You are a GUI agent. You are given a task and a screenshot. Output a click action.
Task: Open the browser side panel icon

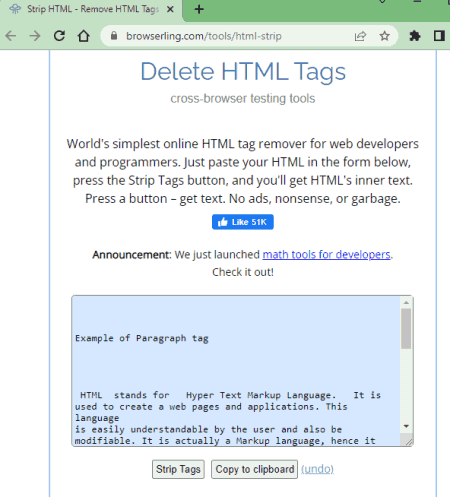439,36
